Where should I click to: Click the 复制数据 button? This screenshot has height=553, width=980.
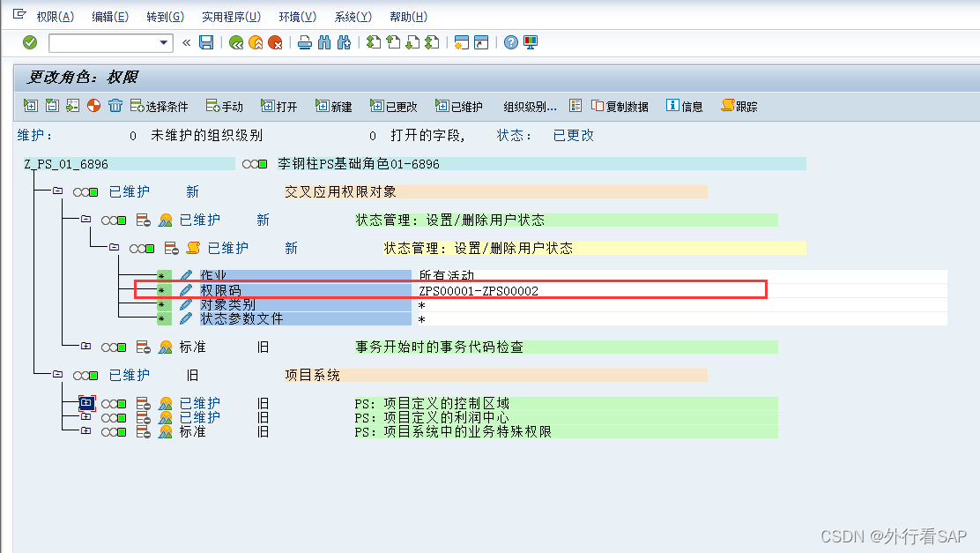pyautogui.click(x=620, y=107)
